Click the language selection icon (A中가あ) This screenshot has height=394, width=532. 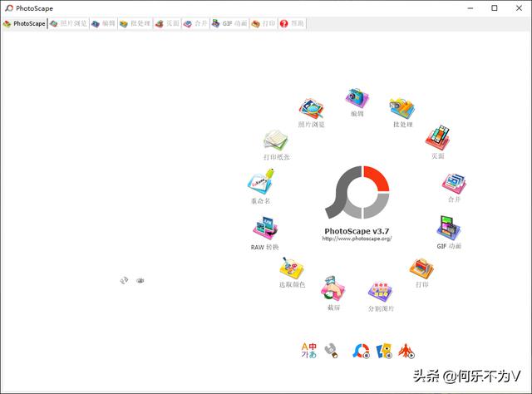click(308, 351)
